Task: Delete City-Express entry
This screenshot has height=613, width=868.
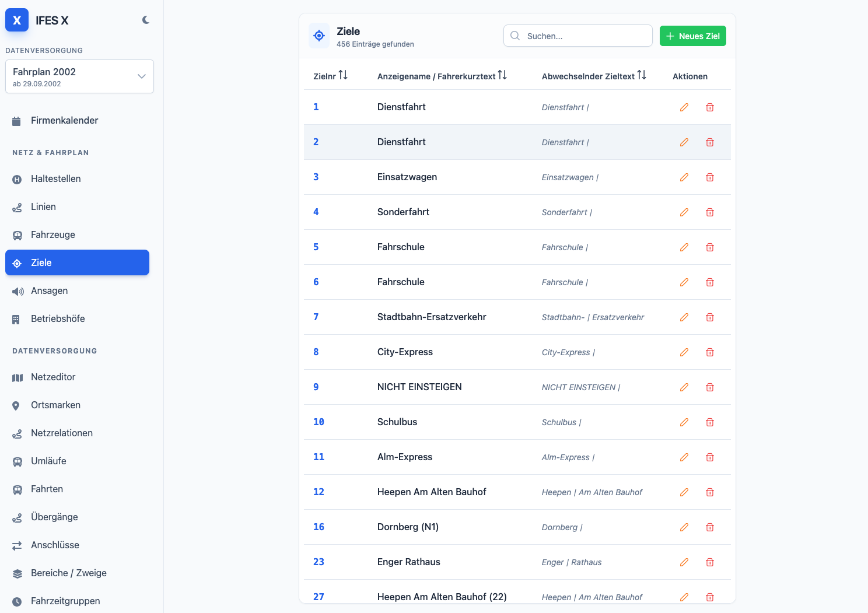Action: tap(710, 352)
